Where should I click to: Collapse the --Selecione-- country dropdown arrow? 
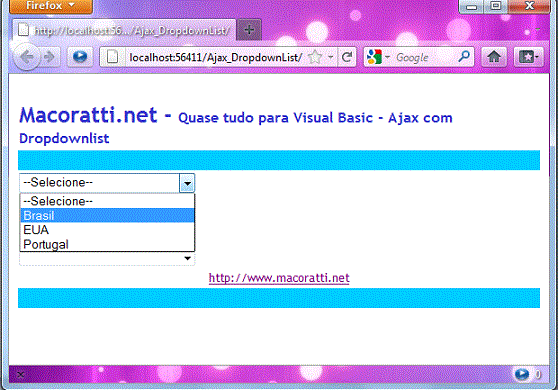pyautogui.click(x=187, y=183)
